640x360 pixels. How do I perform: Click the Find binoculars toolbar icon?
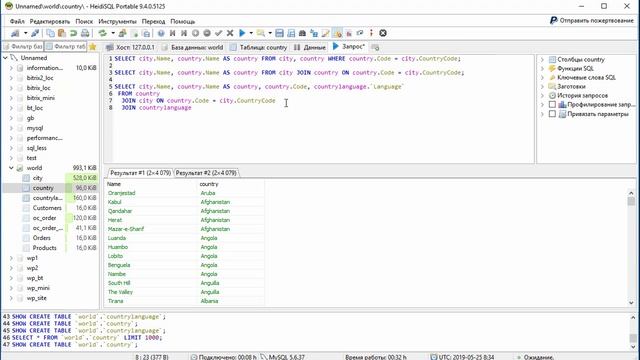[x=302, y=33]
